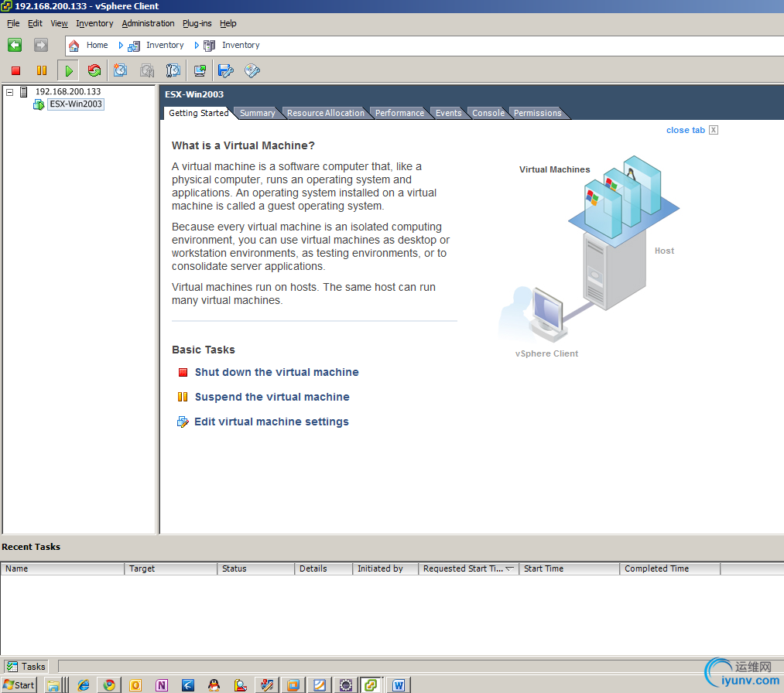784x693 pixels.
Task: Open the Plug-ins menu
Action: click(197, 23)
